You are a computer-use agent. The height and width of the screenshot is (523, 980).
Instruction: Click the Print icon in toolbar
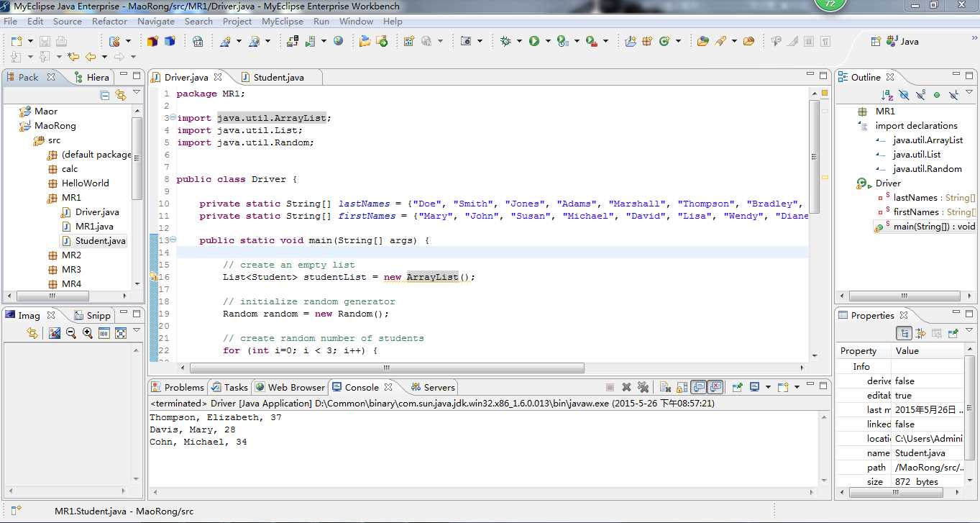tap(61, 41)
